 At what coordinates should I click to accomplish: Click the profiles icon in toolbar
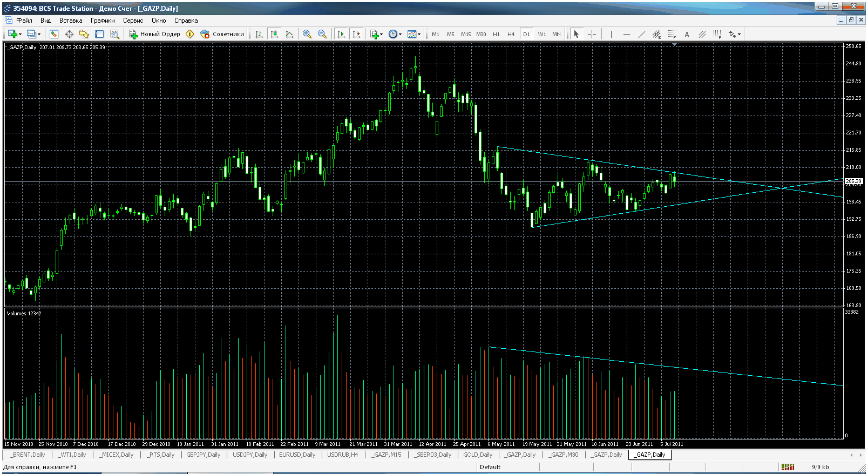coord(31,34)
